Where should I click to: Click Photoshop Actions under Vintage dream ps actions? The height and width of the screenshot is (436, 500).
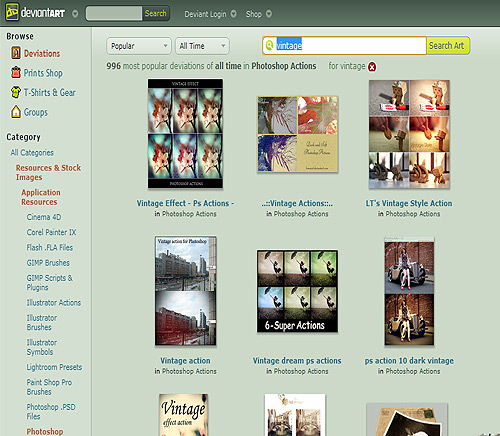point(301,371)
